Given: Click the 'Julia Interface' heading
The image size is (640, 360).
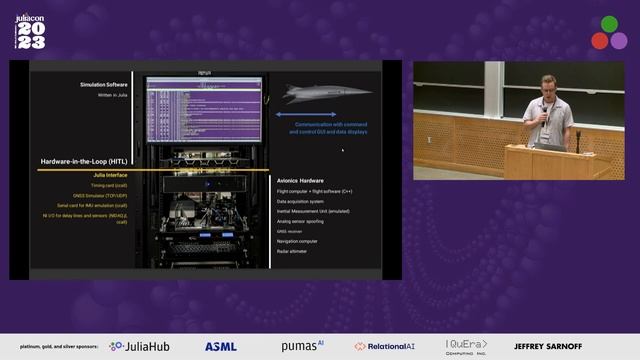Looking at the screenshot, I should 110,175.
